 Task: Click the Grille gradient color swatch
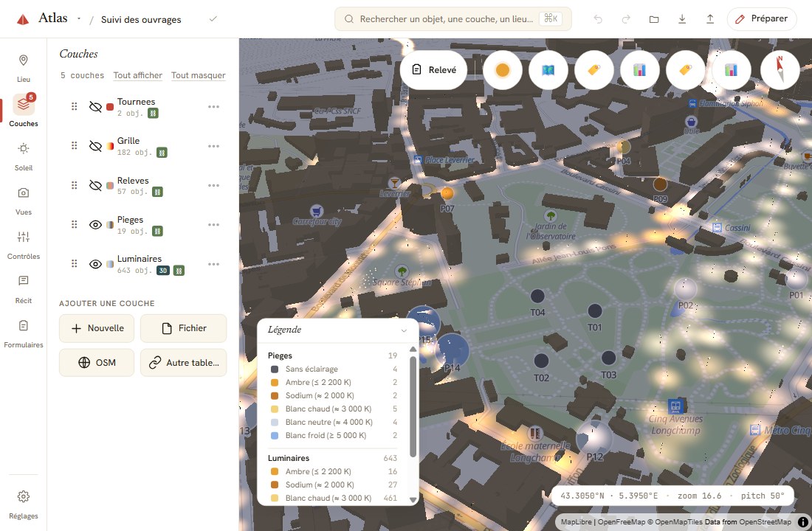tap(110, 147)
